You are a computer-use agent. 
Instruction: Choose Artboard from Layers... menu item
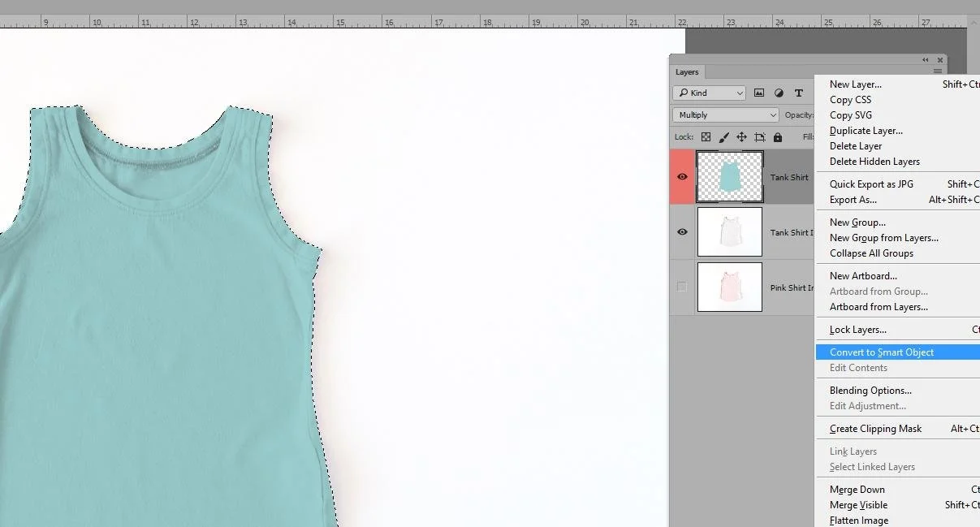tap(879, 307)
